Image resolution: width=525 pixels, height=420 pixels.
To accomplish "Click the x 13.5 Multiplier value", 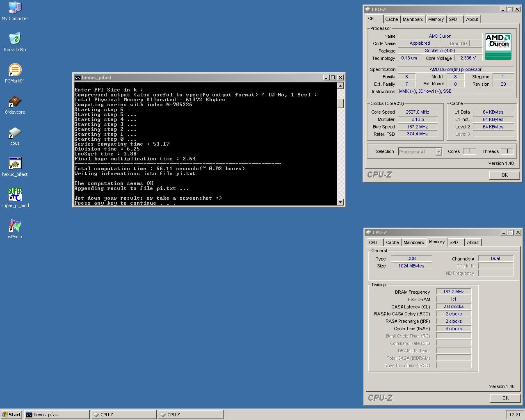I will pyautogui.click(x=418, y=119).
